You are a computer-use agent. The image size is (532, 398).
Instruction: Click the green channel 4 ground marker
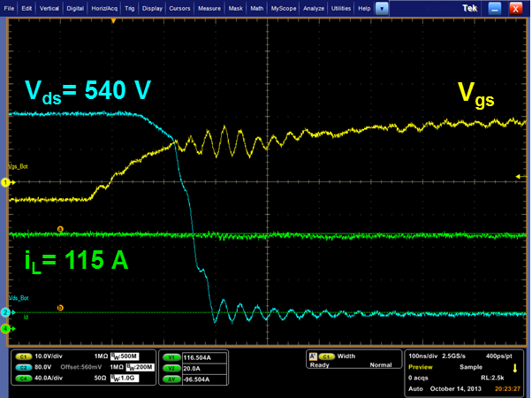[x=5, y=329]
